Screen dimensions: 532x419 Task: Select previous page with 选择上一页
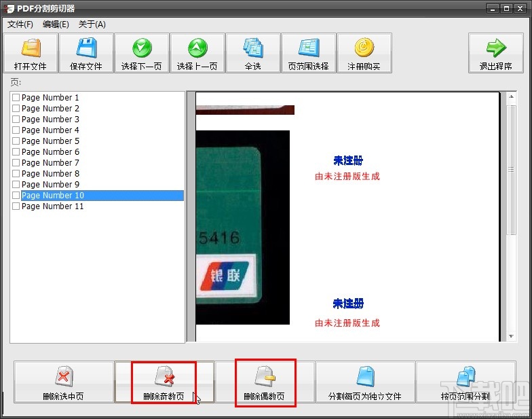point(197,53)
